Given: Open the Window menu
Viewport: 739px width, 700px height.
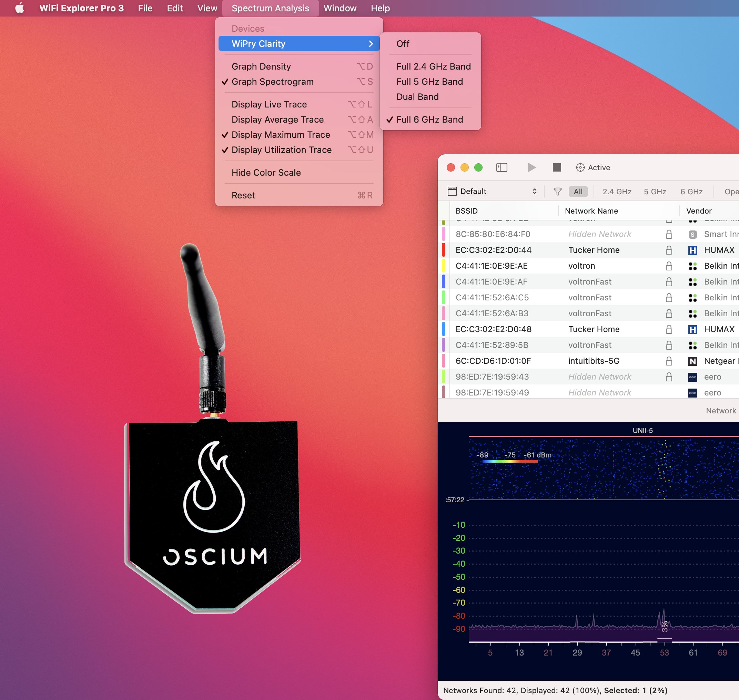Looking at the screenshot, I should point(340,8).
